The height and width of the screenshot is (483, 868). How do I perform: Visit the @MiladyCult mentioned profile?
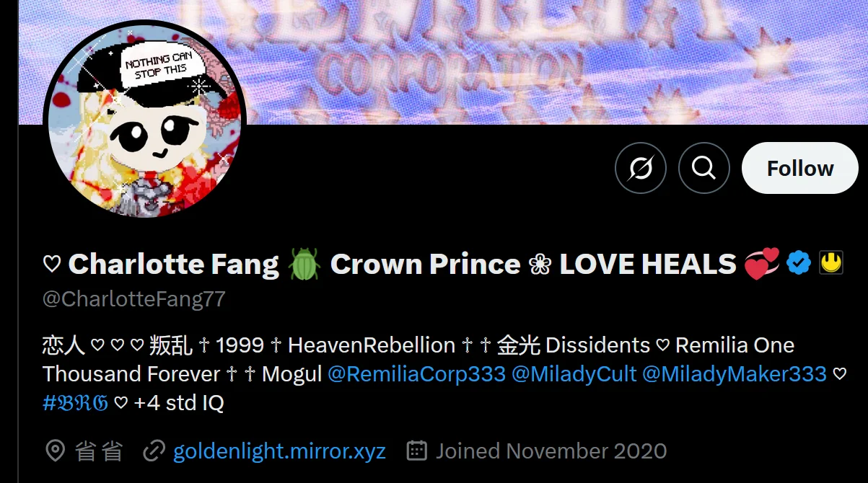574,374
